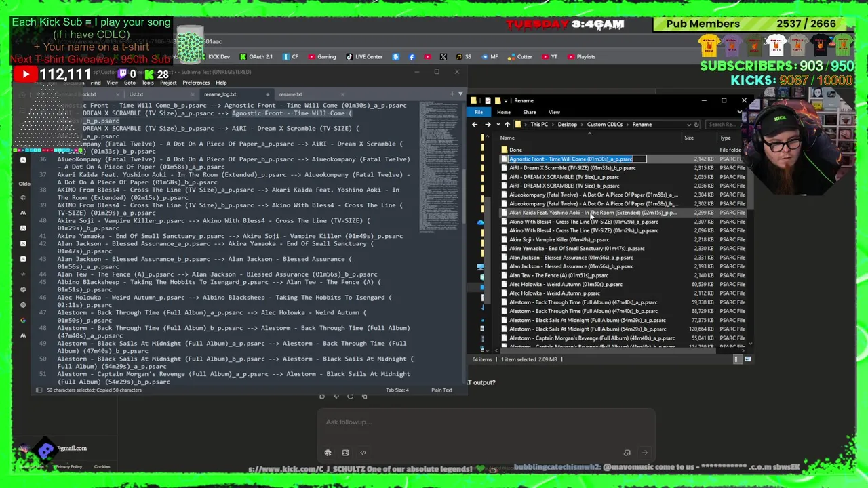Select 'AiRI - Dream X Scramble (TV-SIZE) (01m33s)_b_p.psarc'
Image resolution: width=868 pixels, height=488 pixels.
pyautogui.click(x=572, y=168)
